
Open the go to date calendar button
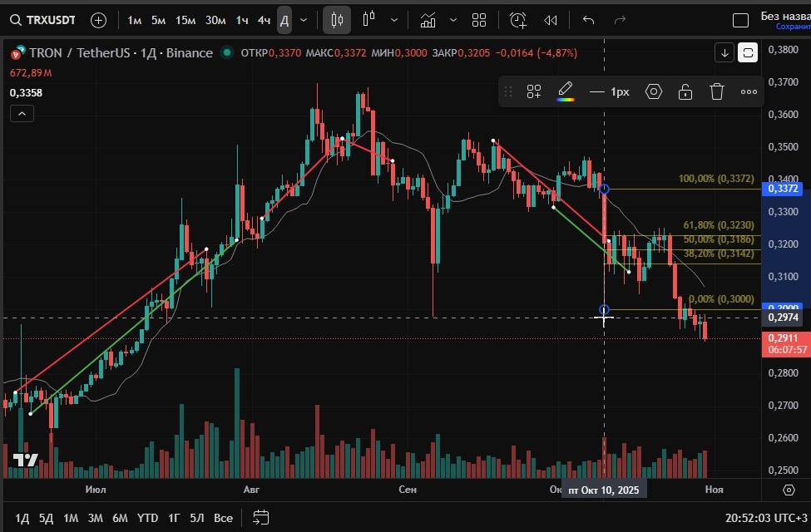pyautogui.click(x=261, y=518)
